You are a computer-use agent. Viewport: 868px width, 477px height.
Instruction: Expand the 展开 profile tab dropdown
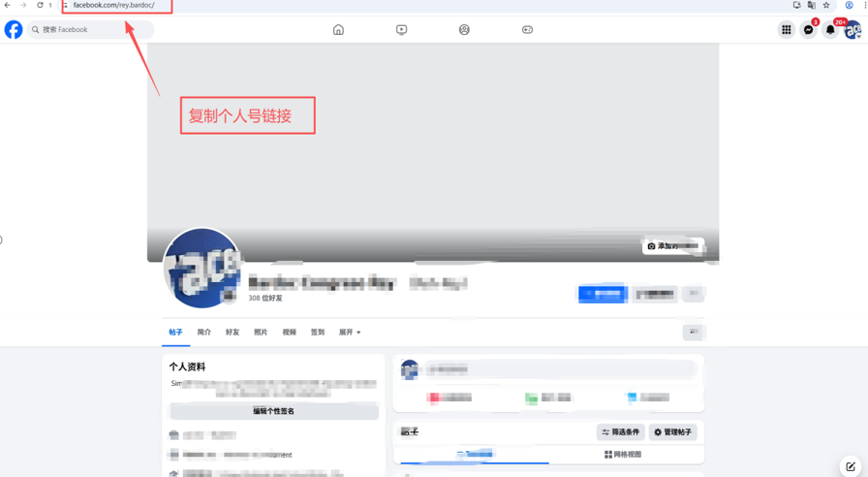[350, 333]
